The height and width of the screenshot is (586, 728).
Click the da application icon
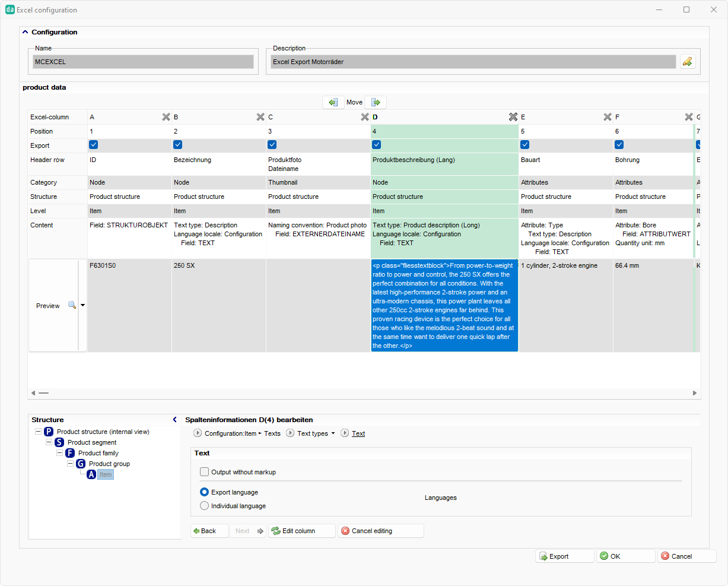click(10, 9)
